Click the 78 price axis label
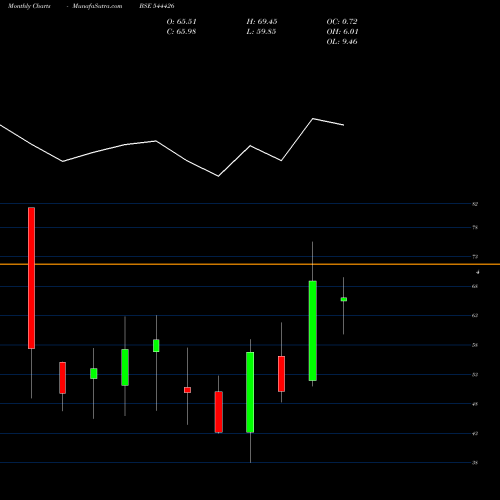Image resolution: width=500 pixels, height=500 pixels. pos(475,228)
